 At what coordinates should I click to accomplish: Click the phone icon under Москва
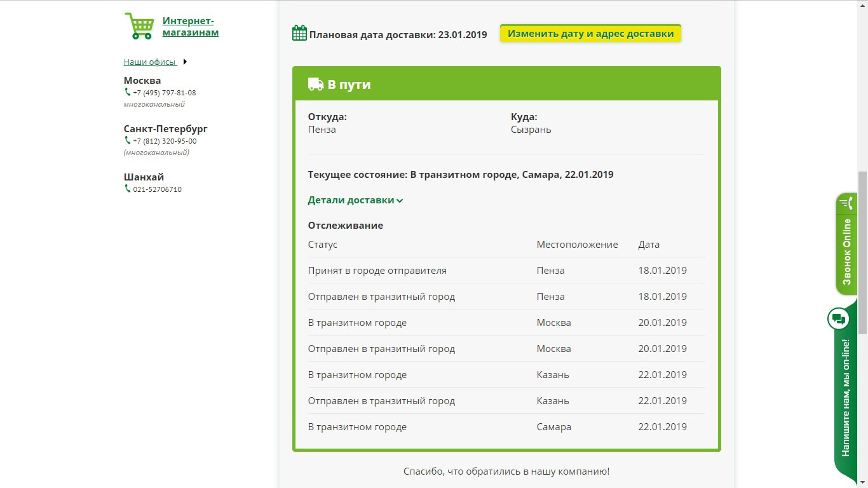tap(127, 92)
